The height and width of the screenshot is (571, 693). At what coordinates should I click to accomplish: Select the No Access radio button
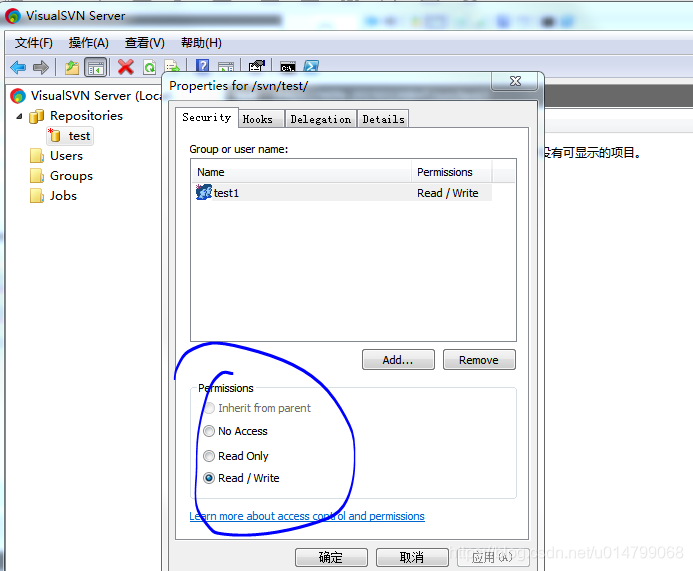pos(209,431)
